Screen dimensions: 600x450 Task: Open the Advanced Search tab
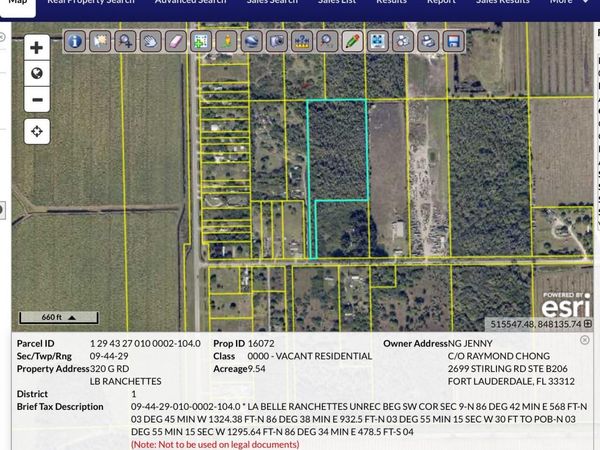(191, 2)
